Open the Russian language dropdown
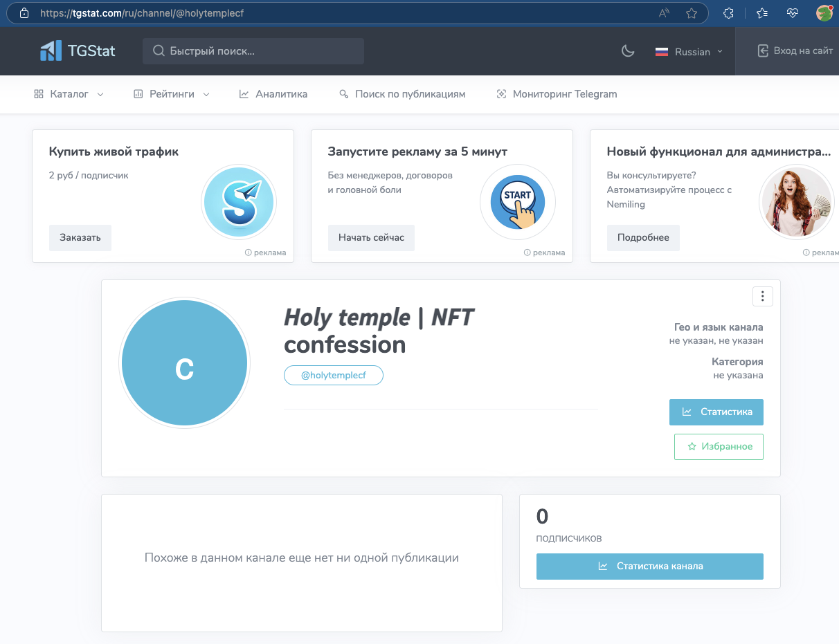Viewport: 839px width, 644px height. pyautogui.click(x=689, y=52)
